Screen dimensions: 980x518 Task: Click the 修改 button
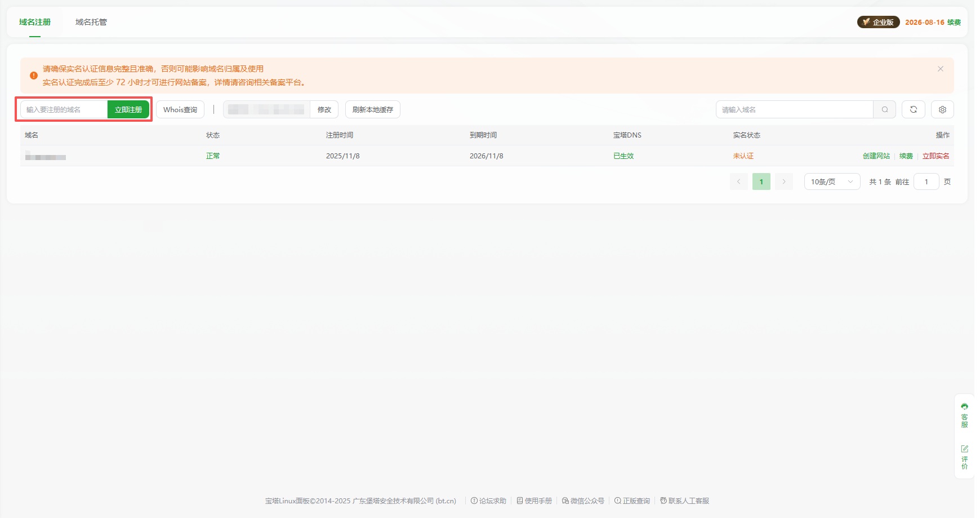coord(324,109)
